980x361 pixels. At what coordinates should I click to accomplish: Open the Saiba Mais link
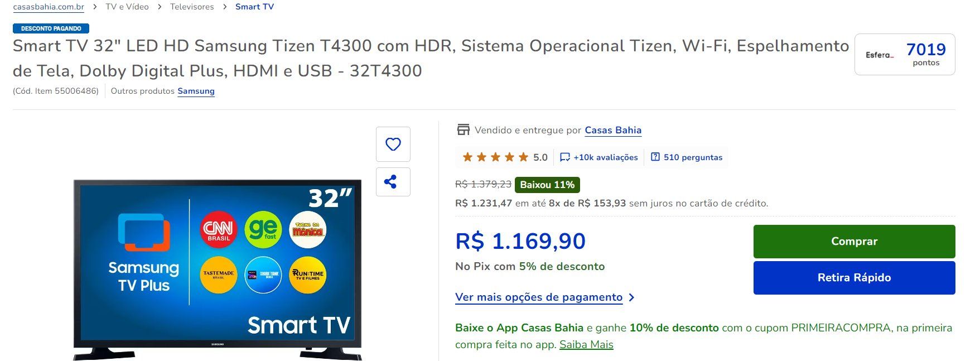click(586, 345)
